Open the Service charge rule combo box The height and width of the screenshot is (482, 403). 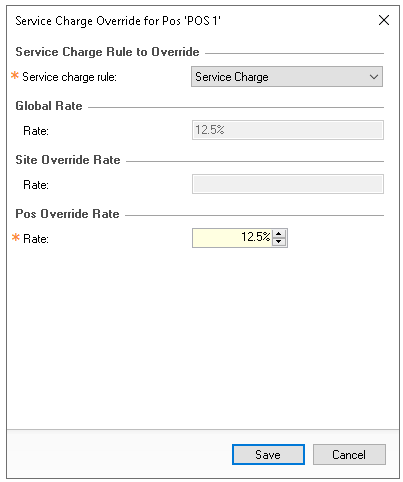coord(287,77)
